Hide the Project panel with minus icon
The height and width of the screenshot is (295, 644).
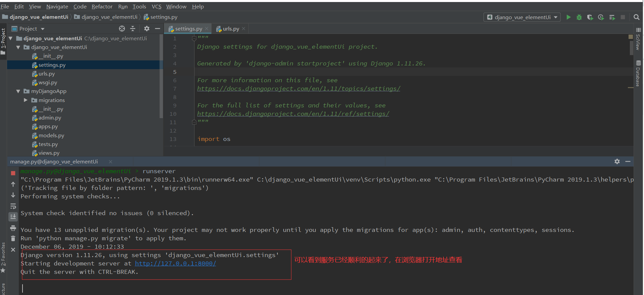click(x=157, y=29)
